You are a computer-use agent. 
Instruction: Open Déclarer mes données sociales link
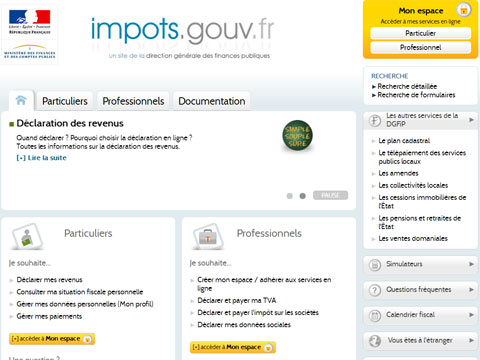(x=244, y=325)
